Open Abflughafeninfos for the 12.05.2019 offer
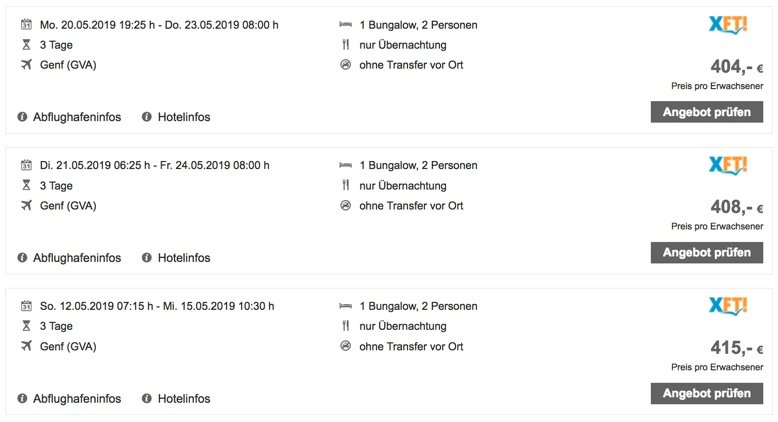The image size is (778, 422). point(76,398)
